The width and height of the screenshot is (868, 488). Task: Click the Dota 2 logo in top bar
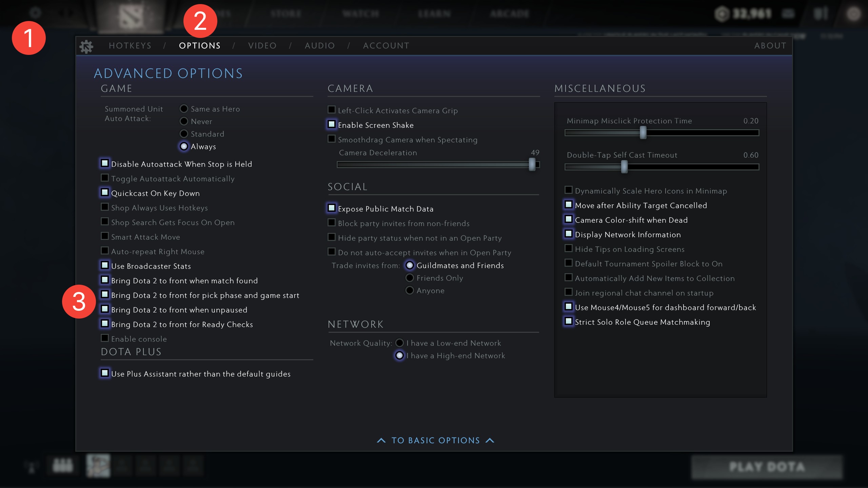click(132, 16)
